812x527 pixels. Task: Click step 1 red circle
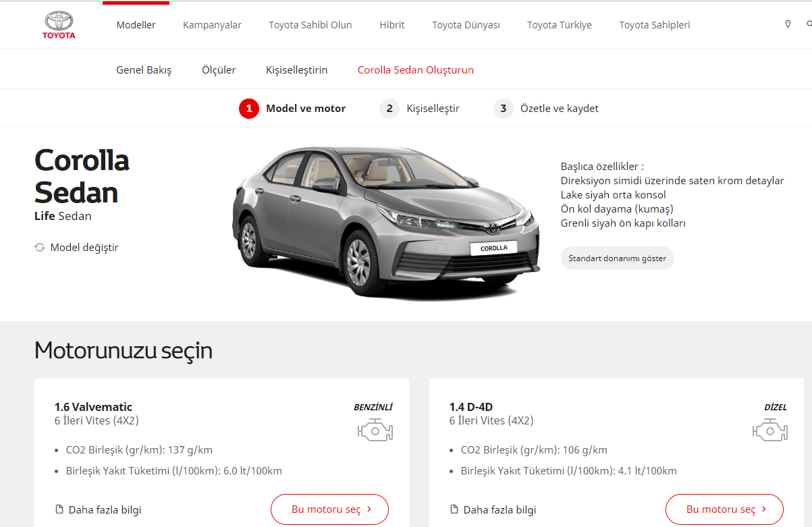click(249, 108)
